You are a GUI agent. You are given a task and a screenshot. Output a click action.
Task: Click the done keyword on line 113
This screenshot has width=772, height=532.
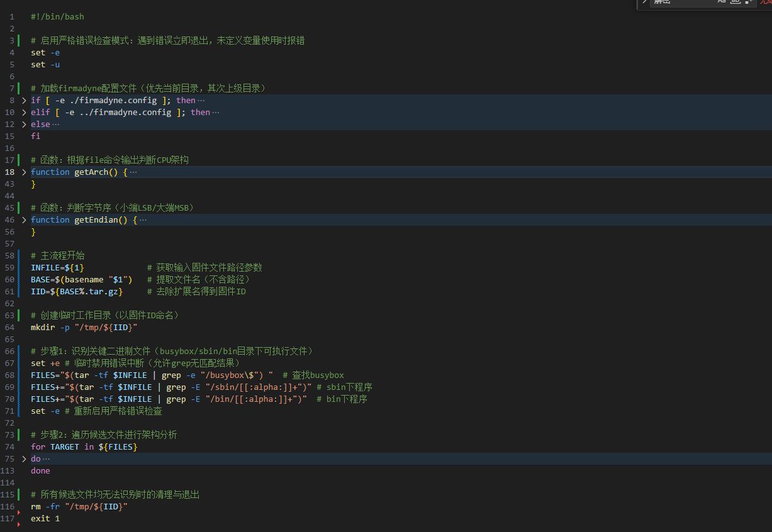tap(40, 471)
